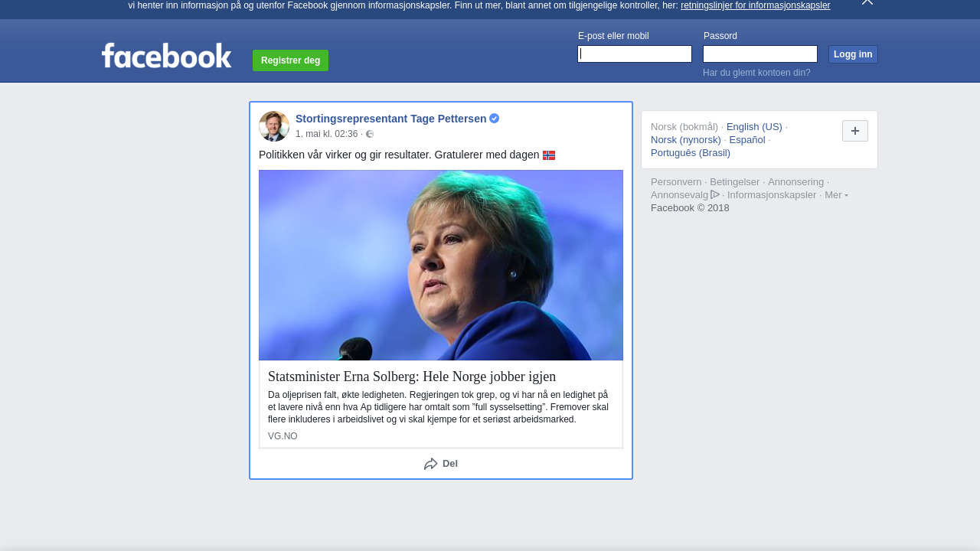This screenshot has height=551, width=980.
Task: Click the Norsk (bokmål) current language text
Action: coord(684,127)
